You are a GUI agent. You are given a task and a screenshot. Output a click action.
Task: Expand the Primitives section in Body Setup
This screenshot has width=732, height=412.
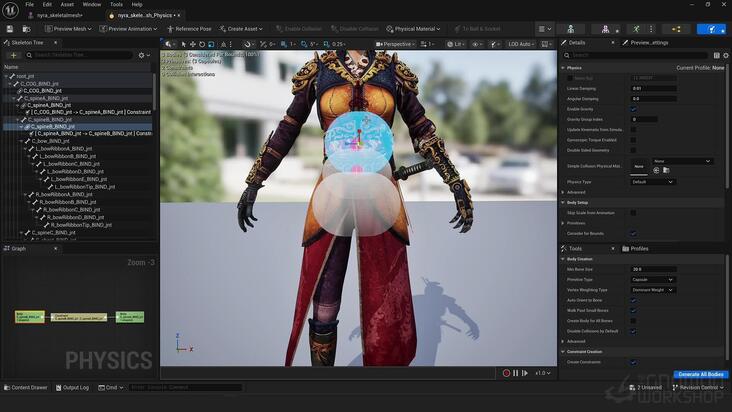point(563,223)
